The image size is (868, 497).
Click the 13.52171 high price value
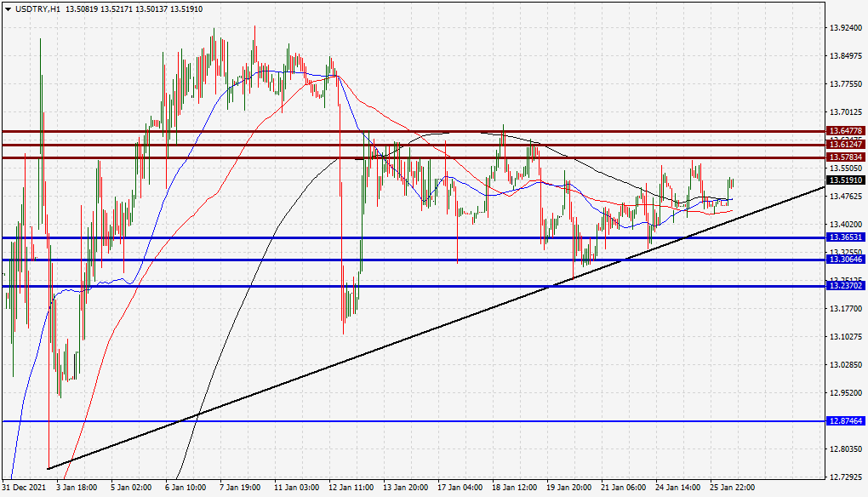(117, 9)
